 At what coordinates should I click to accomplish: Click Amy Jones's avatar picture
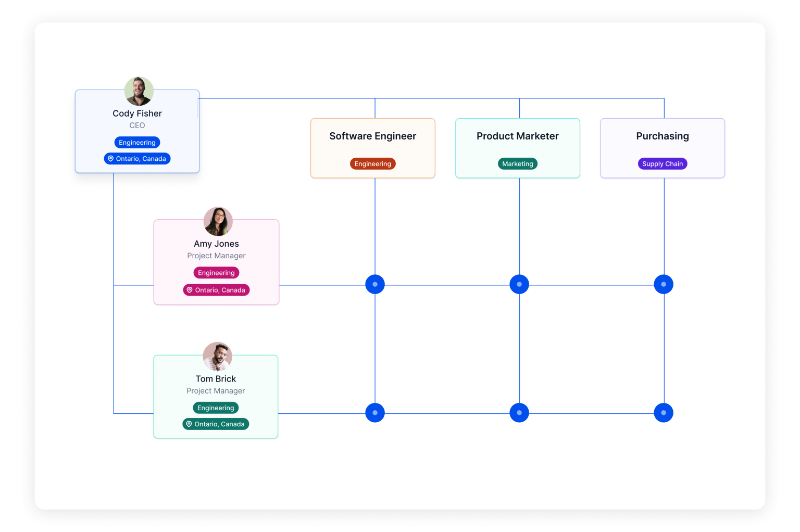click(218, 221)
